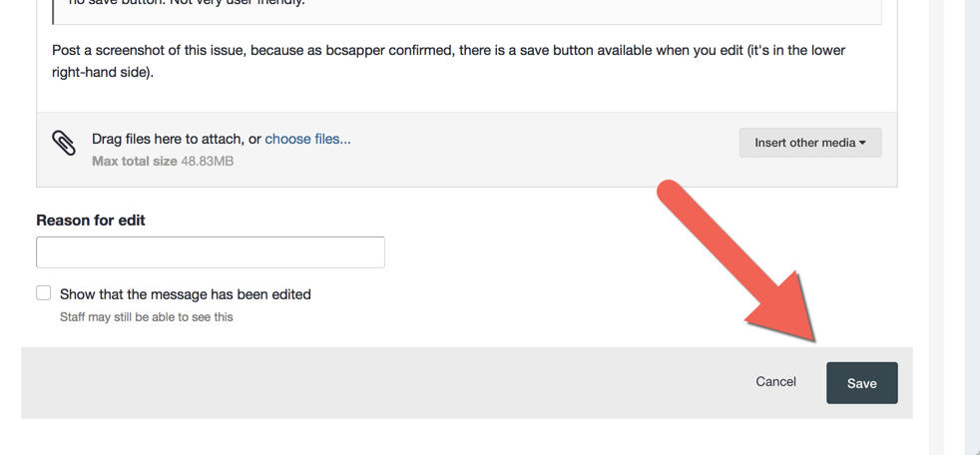The image size is (980, 455).
Task: Click the 'Max total size 48.83MB' text
Action: (163, 161)
